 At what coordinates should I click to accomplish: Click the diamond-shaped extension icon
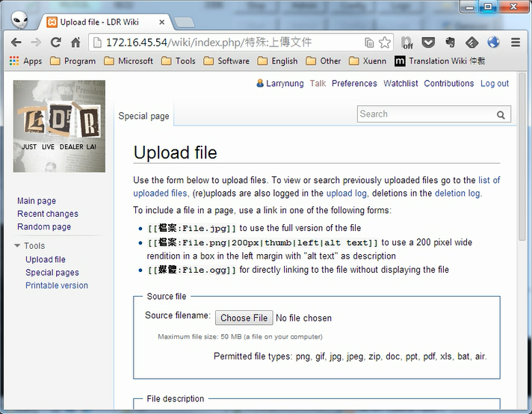click(471, 43)
